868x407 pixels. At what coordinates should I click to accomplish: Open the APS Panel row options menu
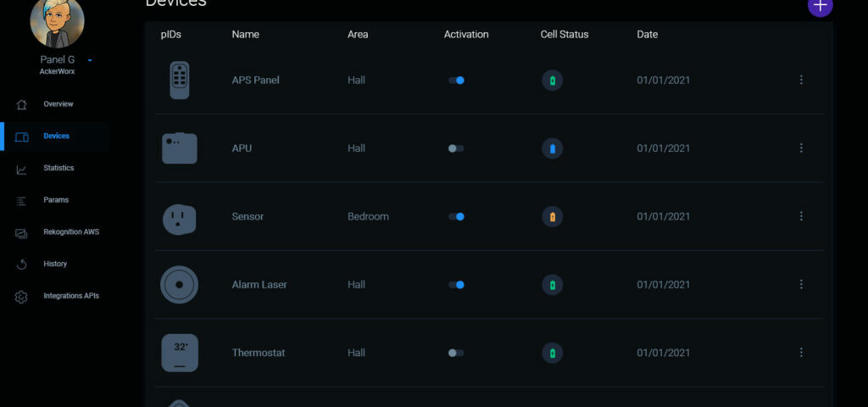click(x=801, y=81)
